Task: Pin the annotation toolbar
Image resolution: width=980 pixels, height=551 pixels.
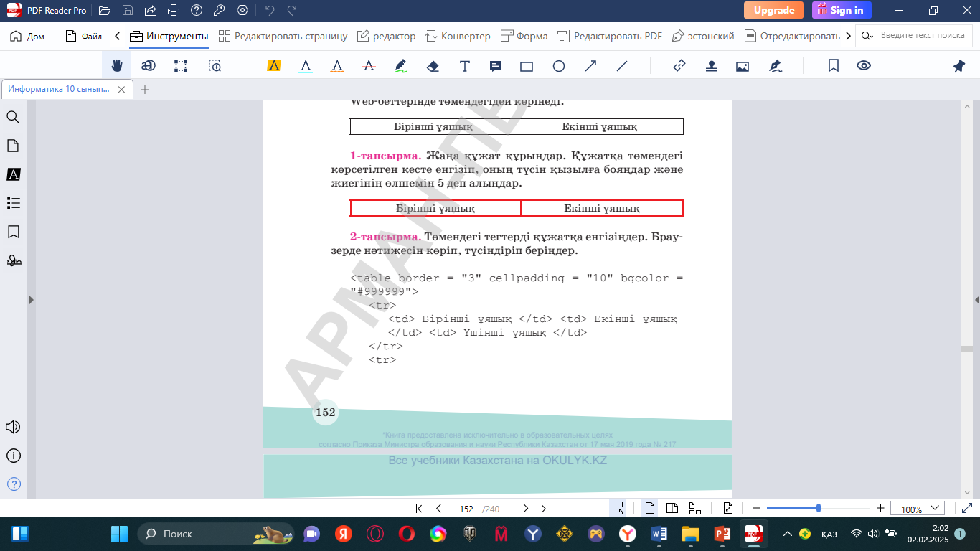Action: tap(959, 66)
